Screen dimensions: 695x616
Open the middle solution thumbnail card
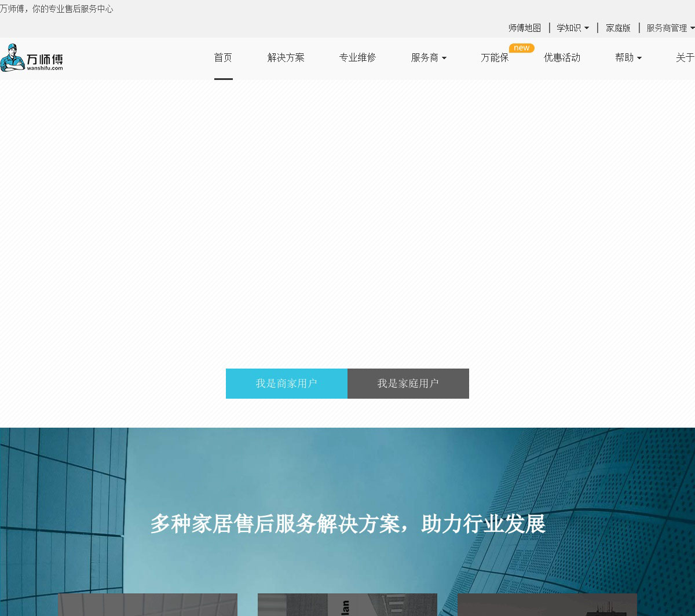(x=348, y=604)
